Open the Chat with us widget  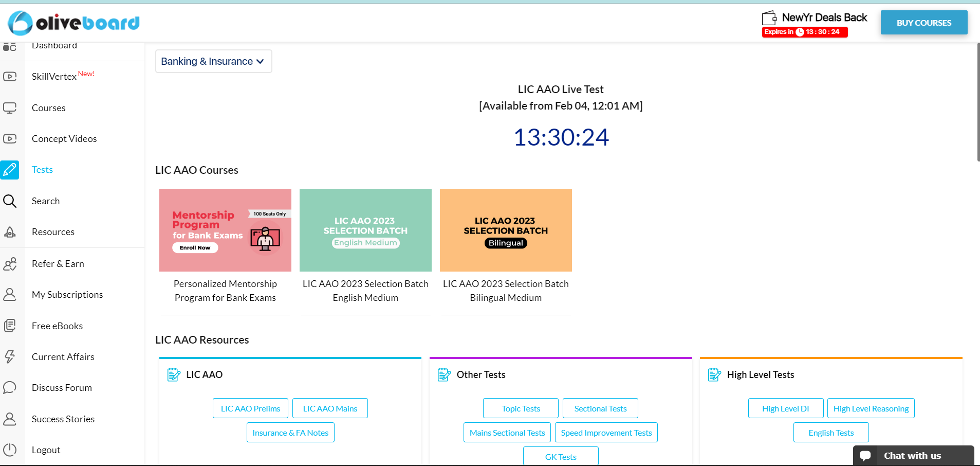point(912,455)
